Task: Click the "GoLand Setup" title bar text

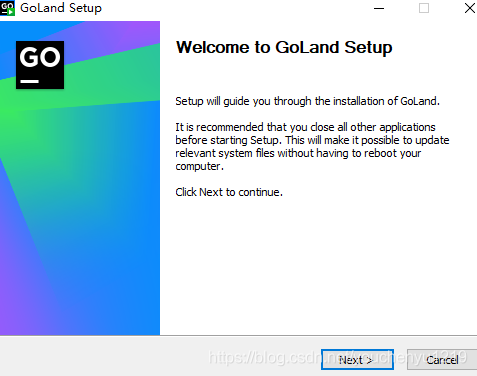Action: coord(61,8)
